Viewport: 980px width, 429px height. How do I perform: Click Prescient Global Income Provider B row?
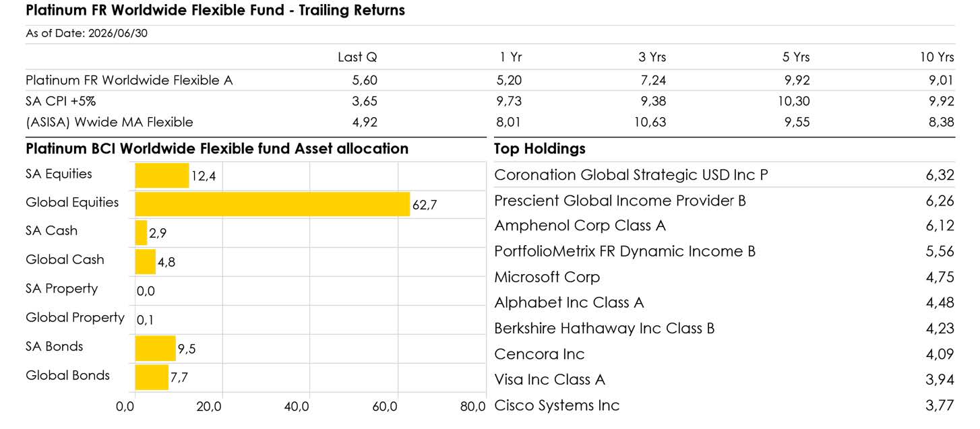point(725,201)
